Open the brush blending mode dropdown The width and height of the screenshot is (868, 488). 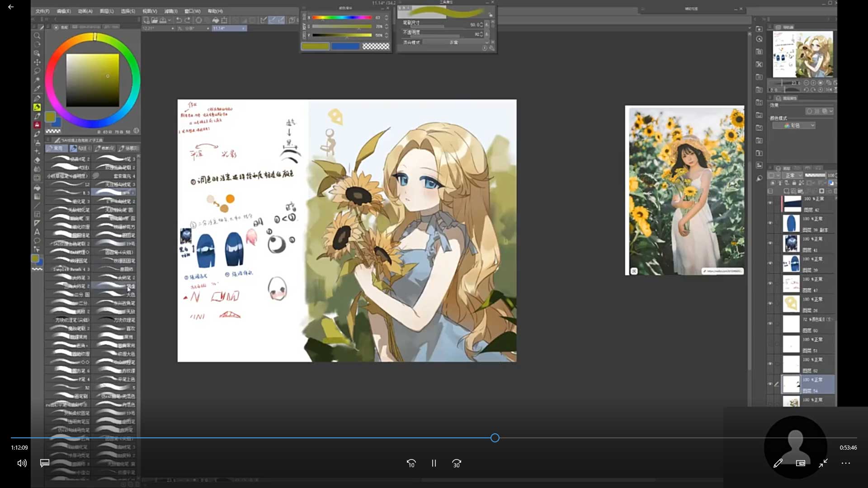coord(454,42)
